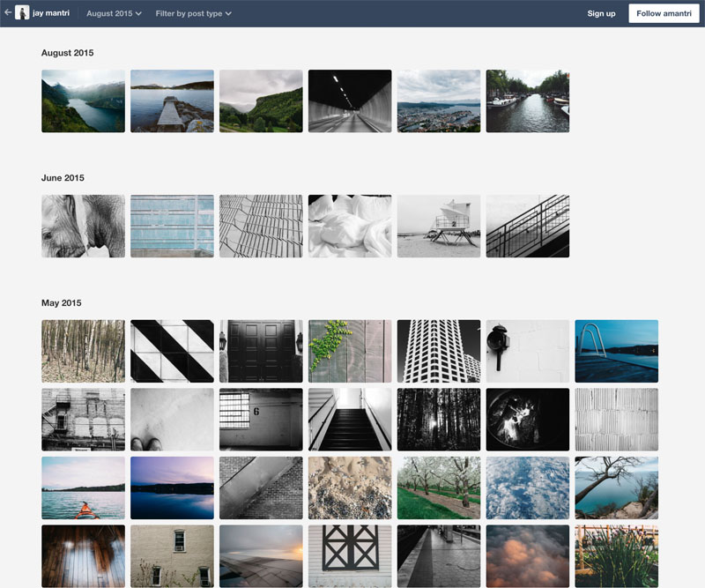Open the blossoming orchard trees photo

(x=439, y=488)
